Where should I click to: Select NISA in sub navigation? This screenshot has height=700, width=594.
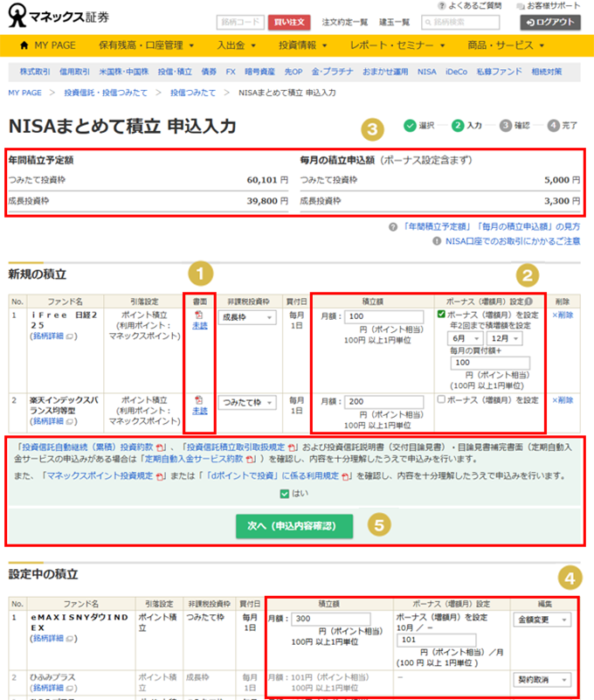[x=426, y=72]
